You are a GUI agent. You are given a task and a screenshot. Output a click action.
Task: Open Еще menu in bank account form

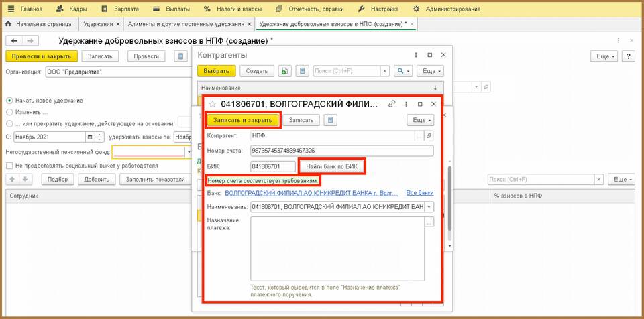421,120
